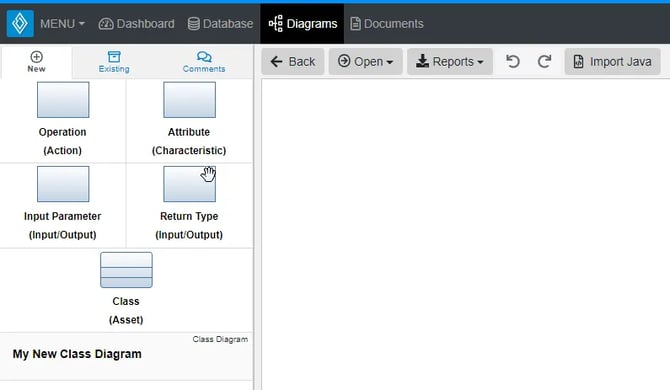Image resolution: width=670 pixels, height=390 pixels.
Task: Select the Attribute (Characteristic) shape
Action: coord(189,100)
